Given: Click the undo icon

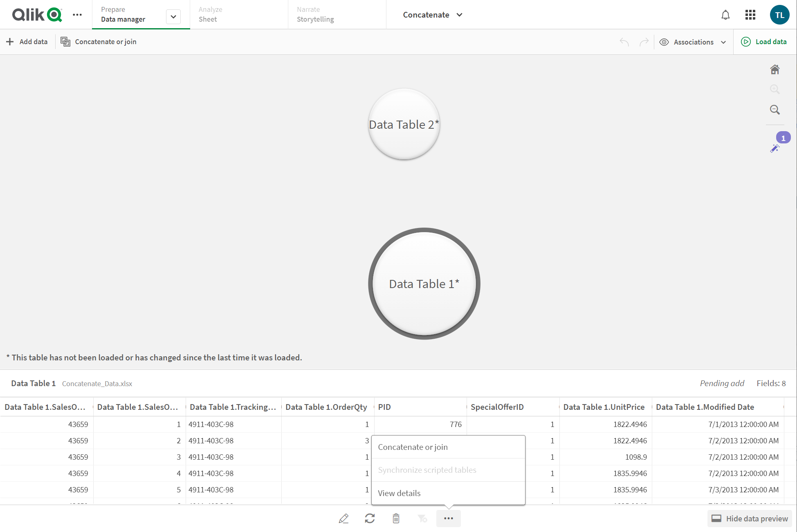Looking at the screenshot, I should (624, 41).
